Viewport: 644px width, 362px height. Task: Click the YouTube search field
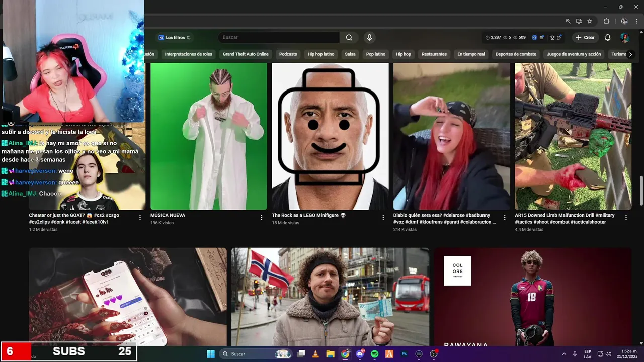279,38
